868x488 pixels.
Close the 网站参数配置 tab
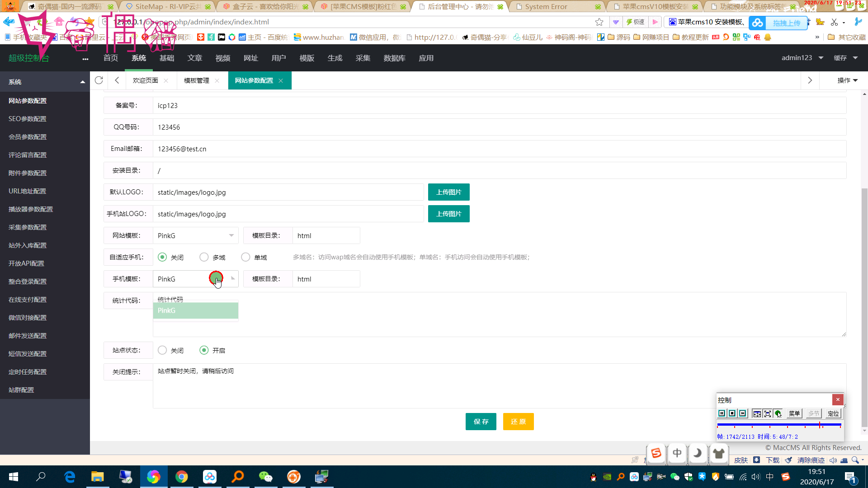click(281, 80)
